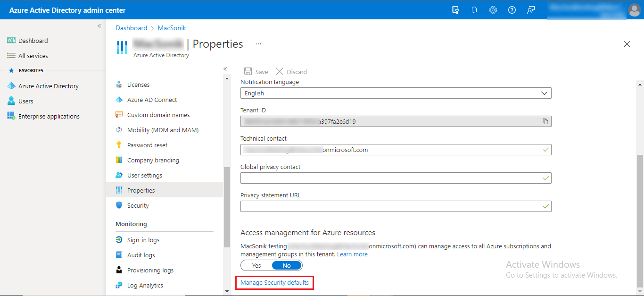Collapse the left navigation sidebar

coord(99,26)
